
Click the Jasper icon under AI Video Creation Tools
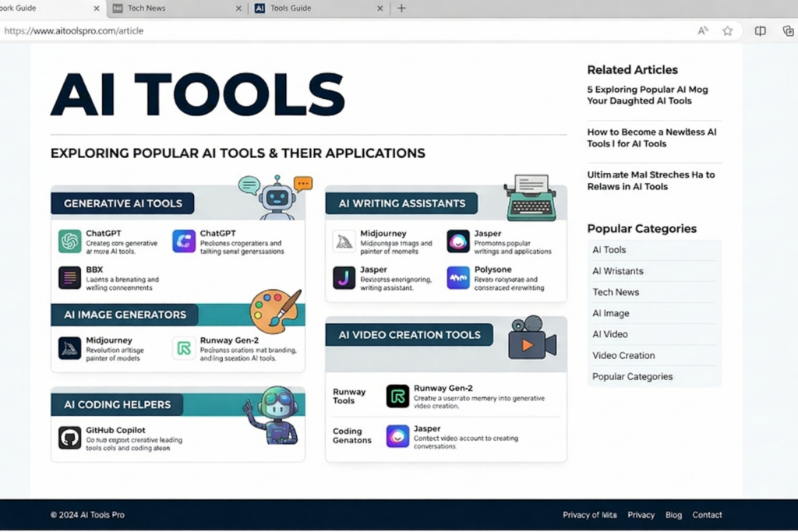tap(396, 436)
